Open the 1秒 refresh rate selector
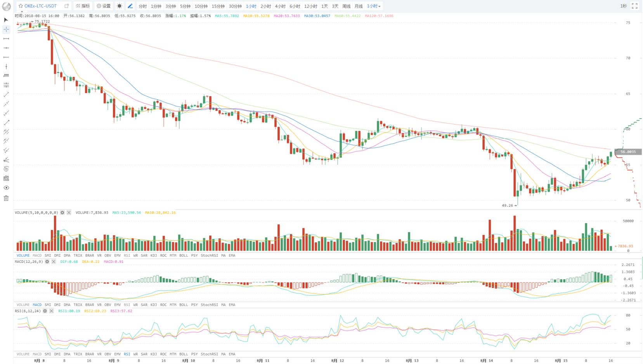The height and width of the screenshot is (364, 643). coord(623,6)
